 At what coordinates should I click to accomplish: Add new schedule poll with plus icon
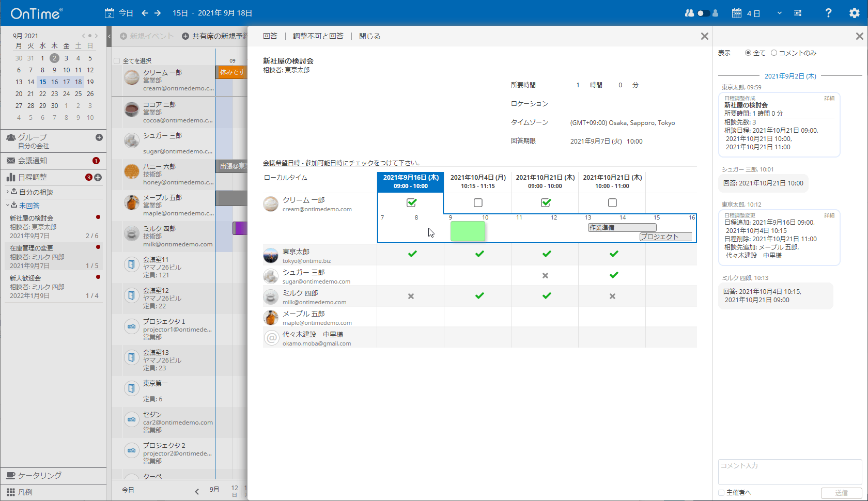click(98, 177)
